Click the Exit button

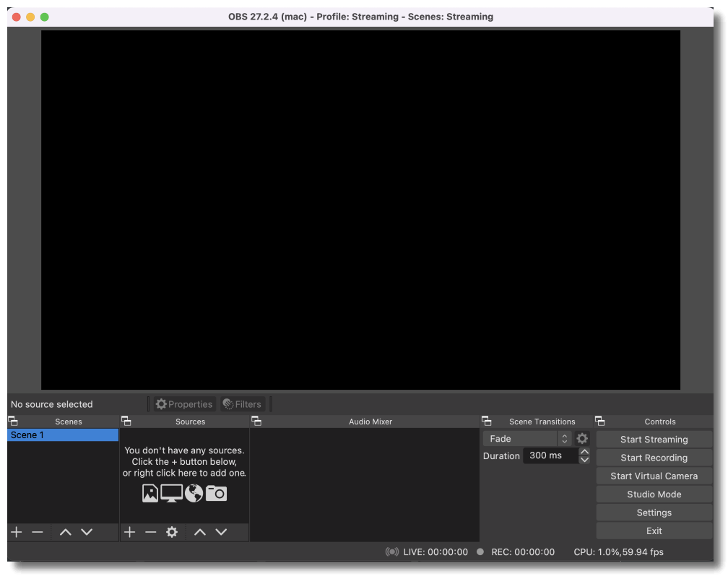[654, 531]
